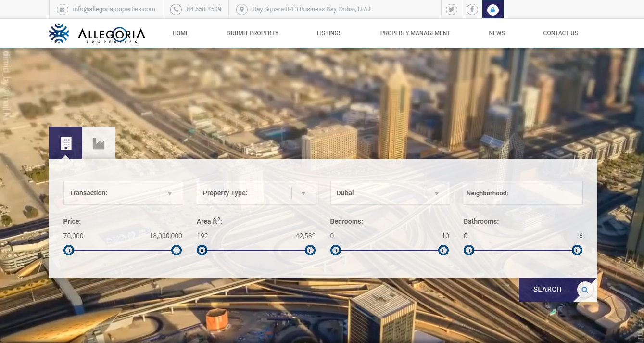Click the Twitter icon in top bar
The width and height of the screenshot is (644, 343).
tap(451, 9)
